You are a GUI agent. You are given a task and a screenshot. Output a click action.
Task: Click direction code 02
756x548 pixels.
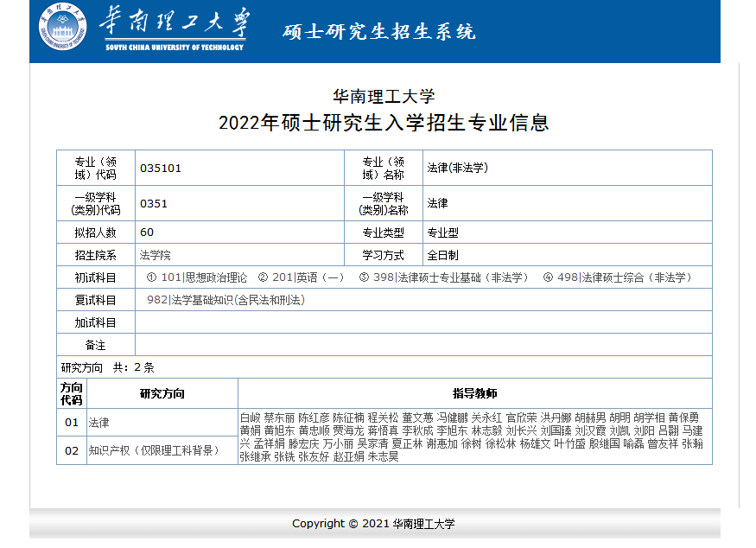click(x=72, y=451)
